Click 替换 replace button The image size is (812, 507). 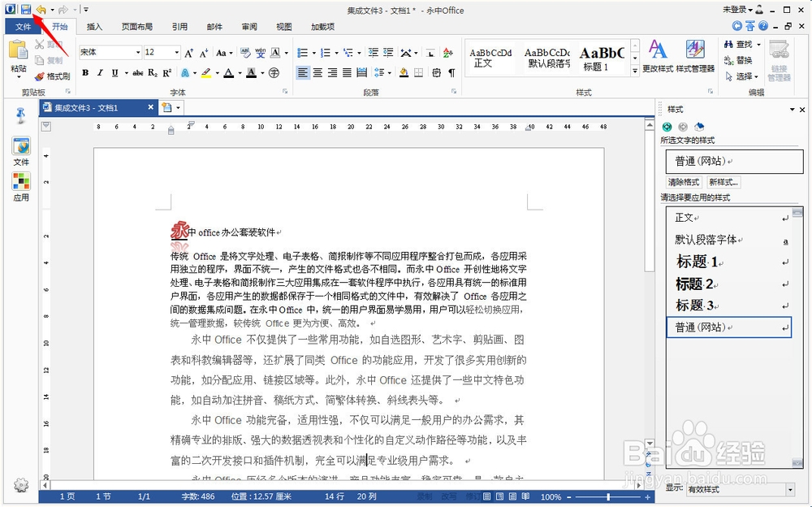tap(738, 61)
